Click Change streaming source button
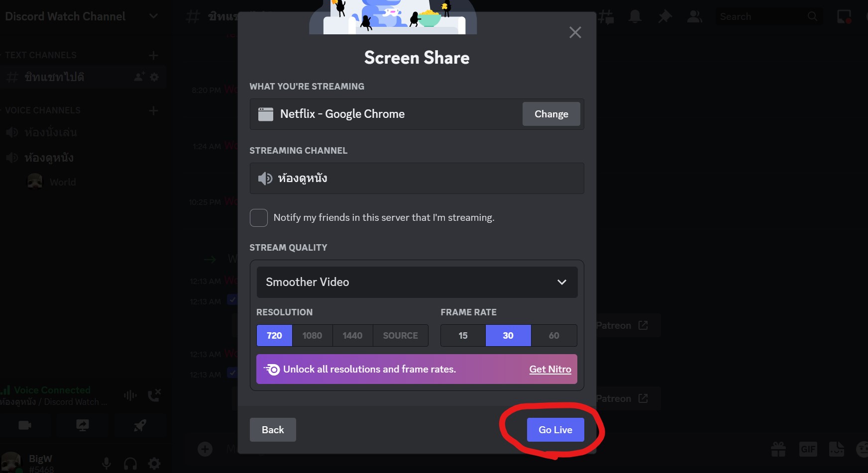The height and width of the screenshot is (473, 868). point(551,114)
